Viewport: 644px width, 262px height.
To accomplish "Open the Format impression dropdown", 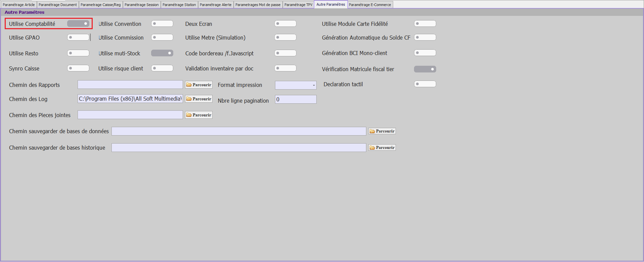I will click(x=296, y=85).
